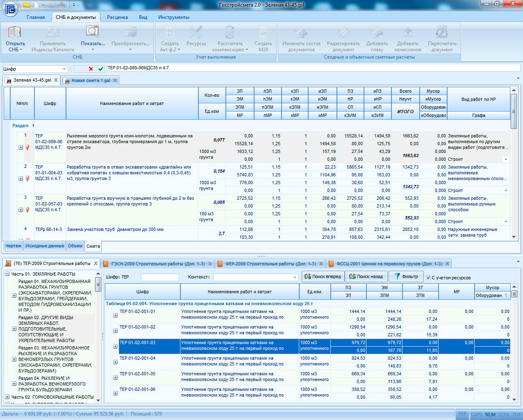Open the Контекст combo box

(295, 278)
